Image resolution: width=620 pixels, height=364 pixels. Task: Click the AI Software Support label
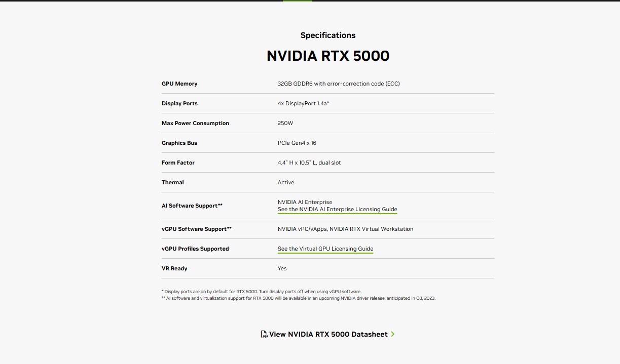coord(192,206)
